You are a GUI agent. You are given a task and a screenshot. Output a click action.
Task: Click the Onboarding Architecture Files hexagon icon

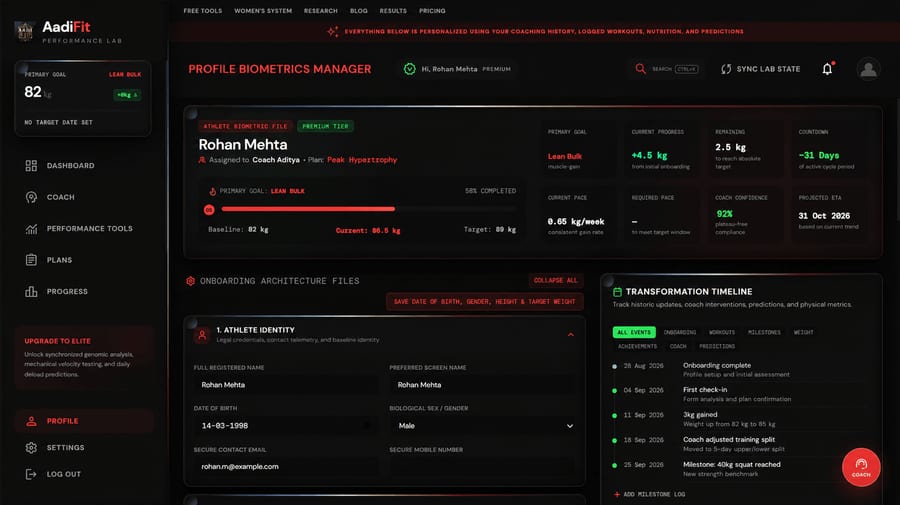[x=191, y=281]
